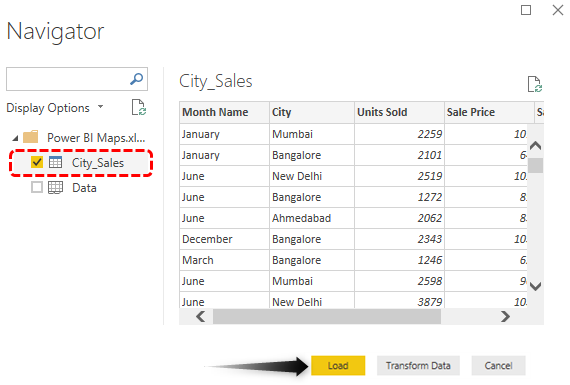The image size is (570, 385).
Task: Click the Cancel button
Action: pyautogui.click(x=498, y=365)
